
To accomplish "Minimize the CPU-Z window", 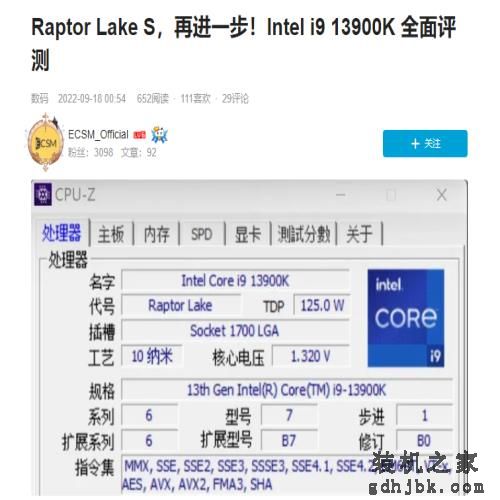I will coord(341,195).
